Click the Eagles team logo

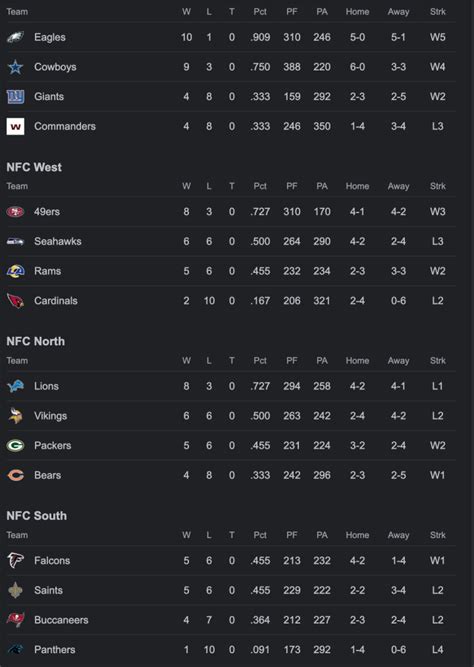click(x=15, y=37)
